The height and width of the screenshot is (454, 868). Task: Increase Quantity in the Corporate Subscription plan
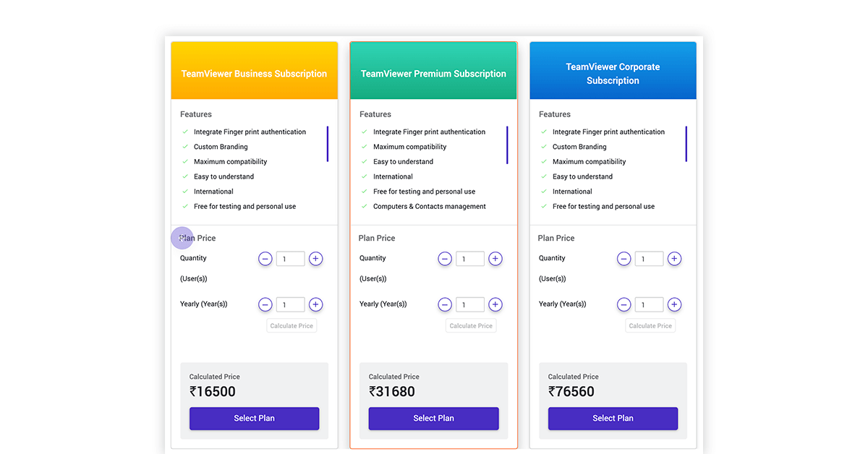(x=674, y=259)
